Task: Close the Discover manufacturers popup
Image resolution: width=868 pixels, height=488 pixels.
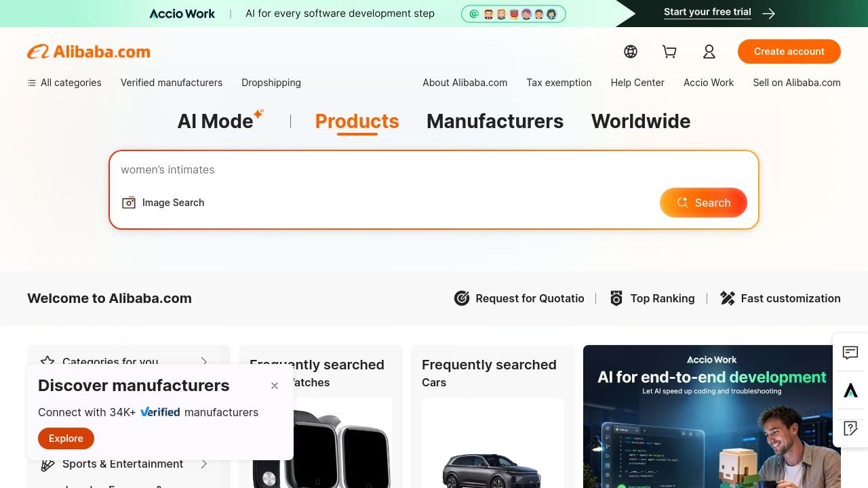Action: pyautogui.click(x=275, y=386)
